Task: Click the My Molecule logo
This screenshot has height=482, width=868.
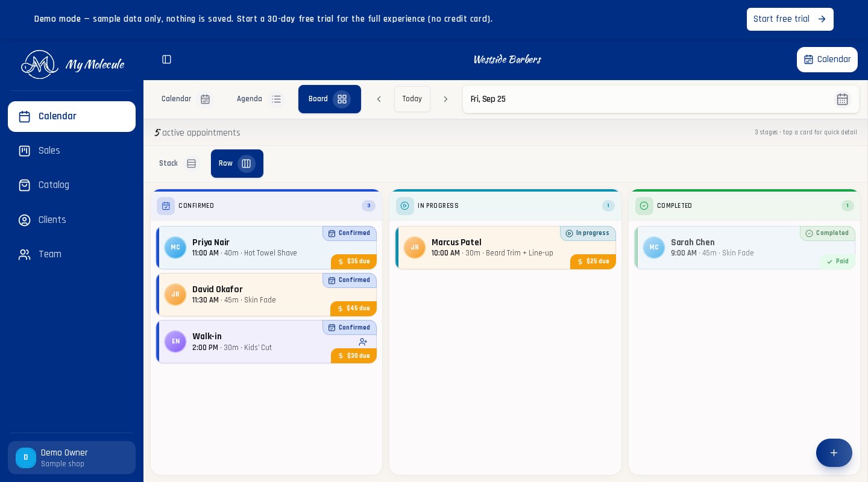Action: click(72, 64)
